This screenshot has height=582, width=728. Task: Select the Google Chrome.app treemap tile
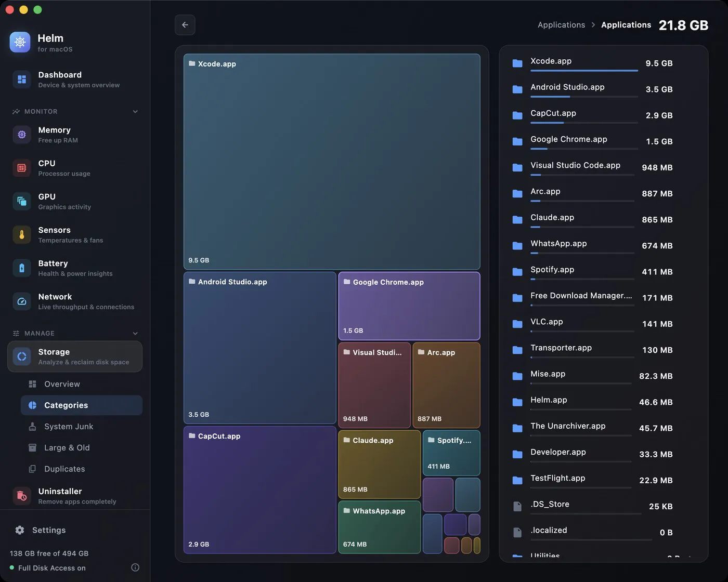(409, 306)
